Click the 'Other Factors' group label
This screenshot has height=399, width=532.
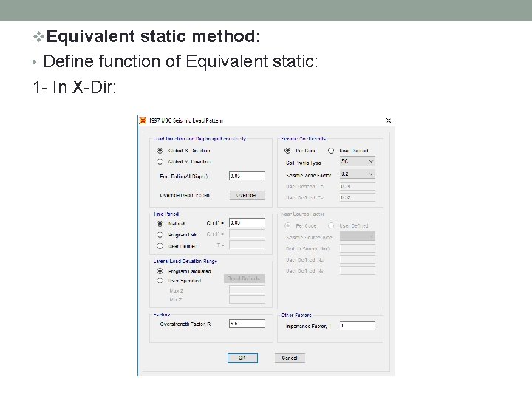(x=296, y=315)
